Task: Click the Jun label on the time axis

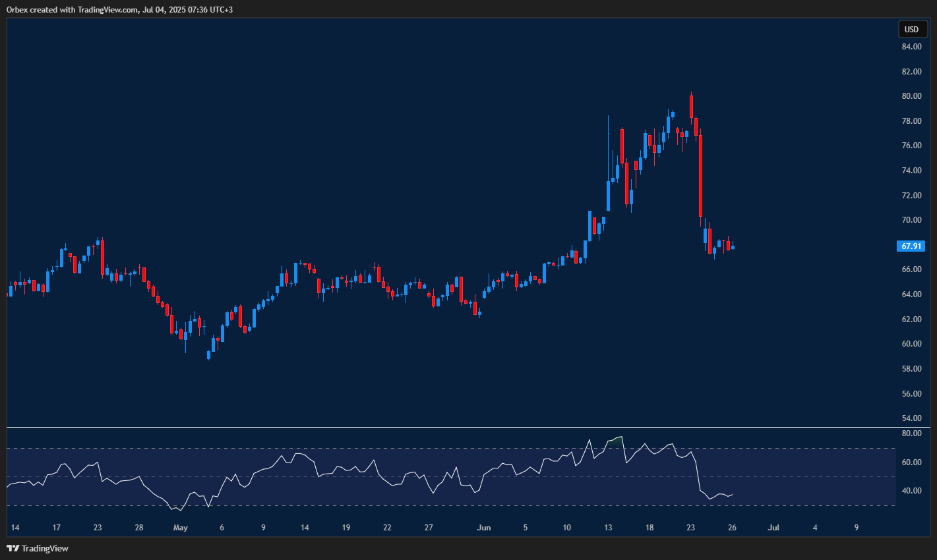Action: tap(485, 528)
